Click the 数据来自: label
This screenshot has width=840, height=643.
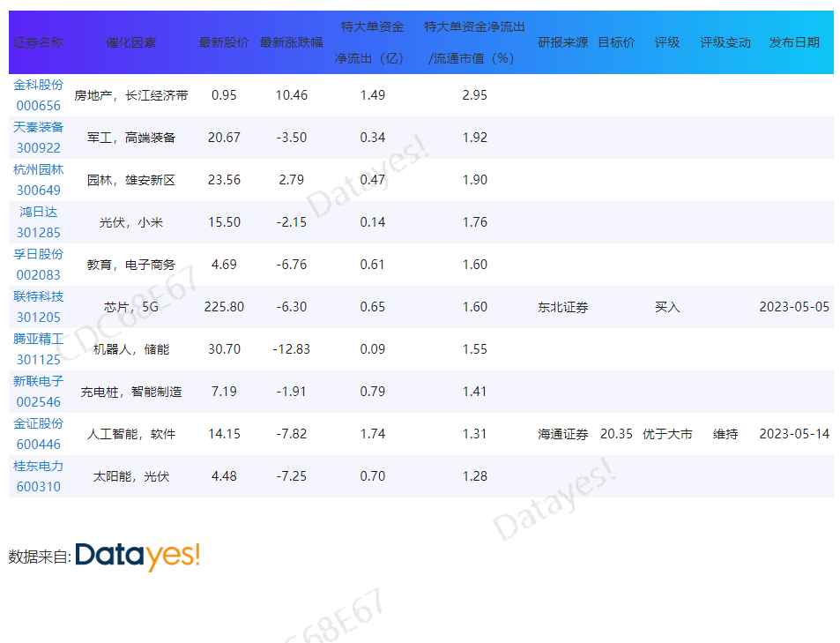(x=40, y=557)
